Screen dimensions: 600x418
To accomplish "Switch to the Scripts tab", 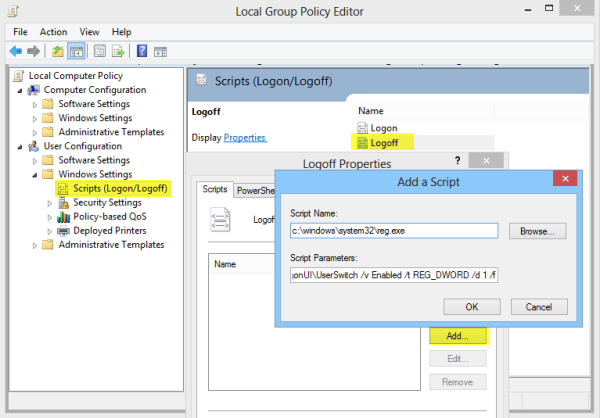I will pyautogui.click(x=215, y=190).
